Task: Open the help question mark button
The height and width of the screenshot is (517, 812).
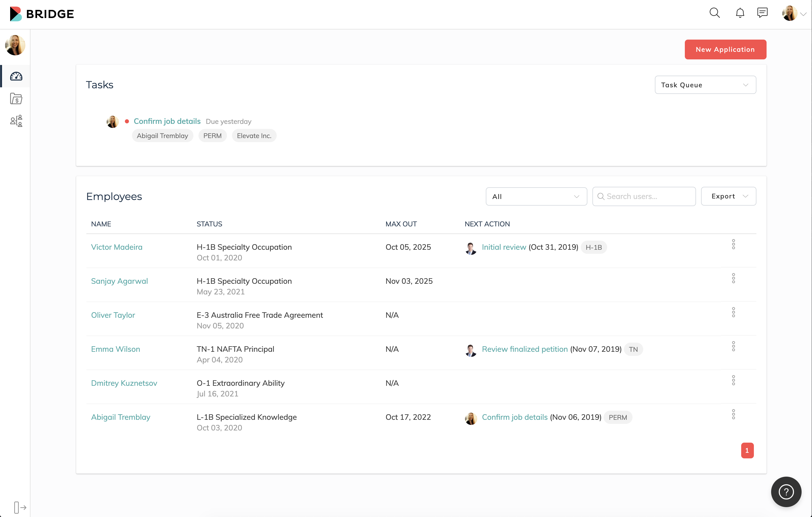Action: (x=786, y=491)
